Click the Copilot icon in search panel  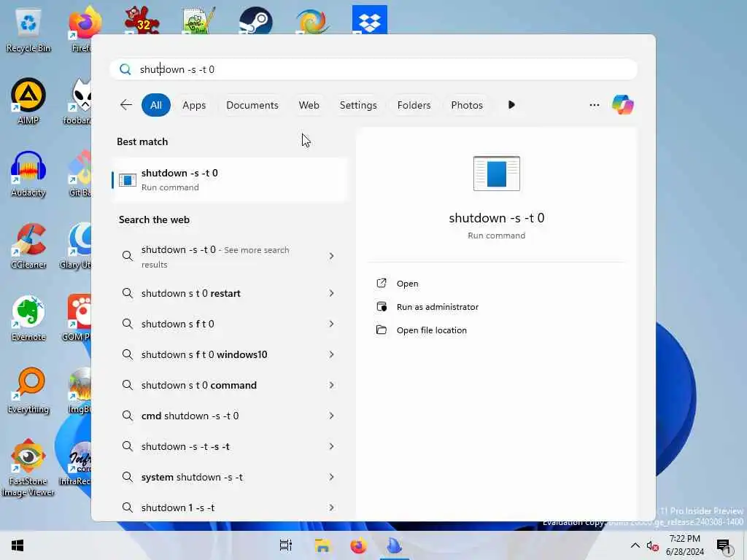(623, 105)
